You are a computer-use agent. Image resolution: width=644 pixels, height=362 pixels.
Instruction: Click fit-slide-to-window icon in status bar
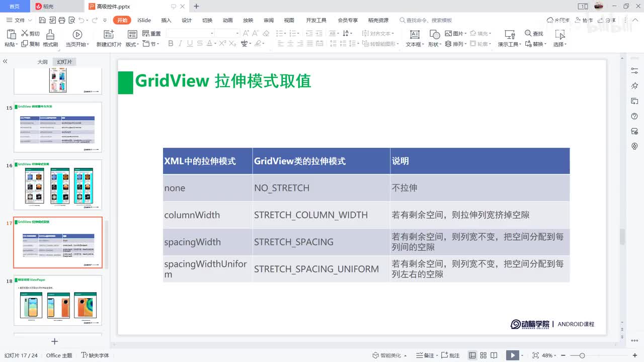[x=535, y=355]
